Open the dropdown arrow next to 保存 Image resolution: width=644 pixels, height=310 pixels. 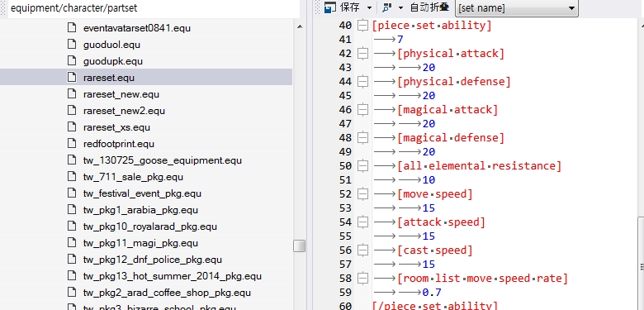[369, 7]
